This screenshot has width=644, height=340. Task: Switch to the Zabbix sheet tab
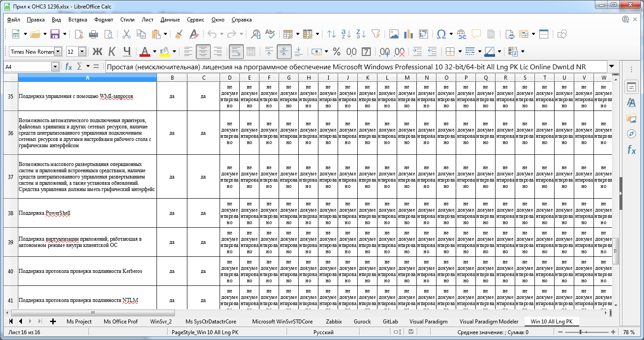click(334, 322)
